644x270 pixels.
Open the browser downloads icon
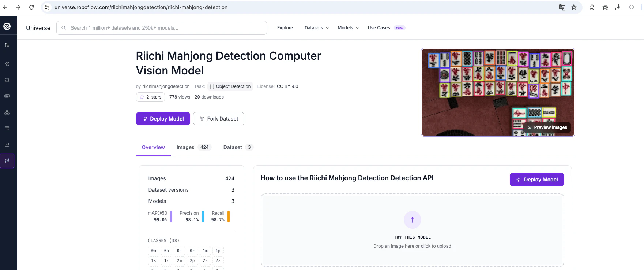(618, 7)
